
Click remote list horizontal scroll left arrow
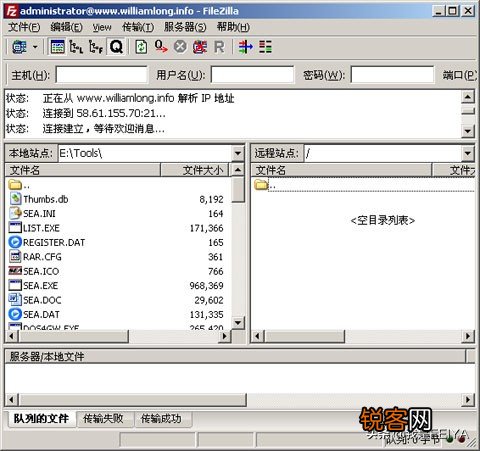257,336
